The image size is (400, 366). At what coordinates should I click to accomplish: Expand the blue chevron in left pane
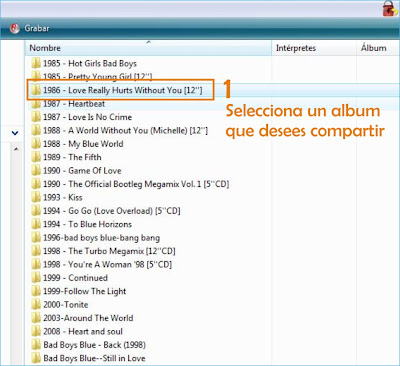15,133
